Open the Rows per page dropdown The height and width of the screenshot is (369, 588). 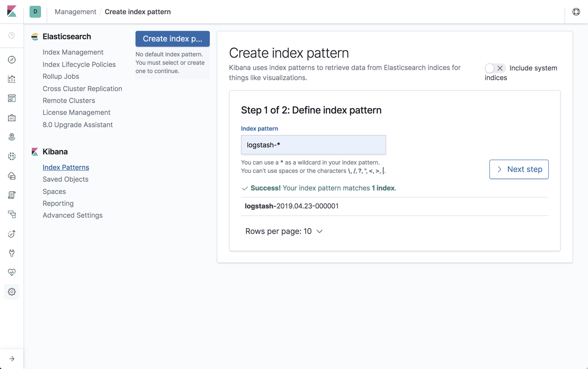(x=284, y=231)
